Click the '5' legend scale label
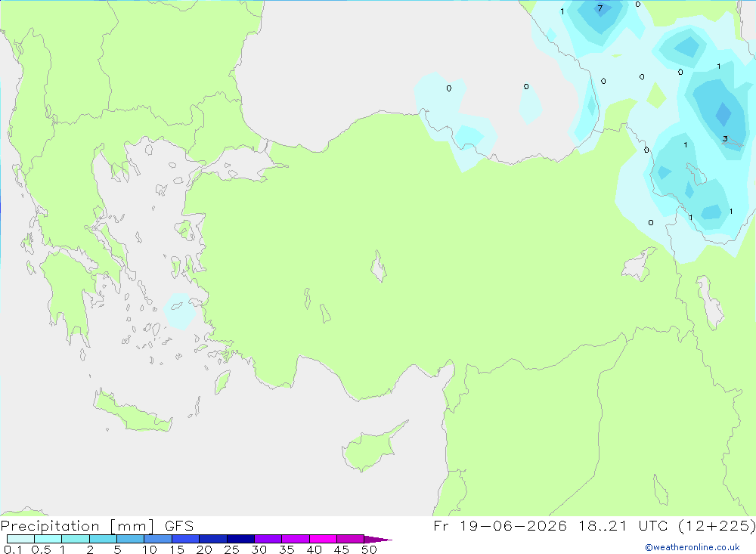756x554 pixels. [117, 549]
